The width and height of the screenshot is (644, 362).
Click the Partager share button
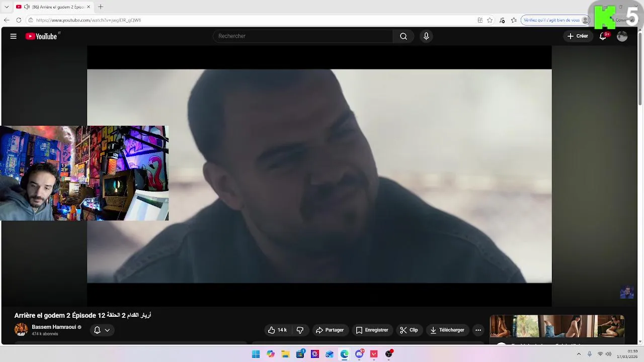[x=330, y=330]
